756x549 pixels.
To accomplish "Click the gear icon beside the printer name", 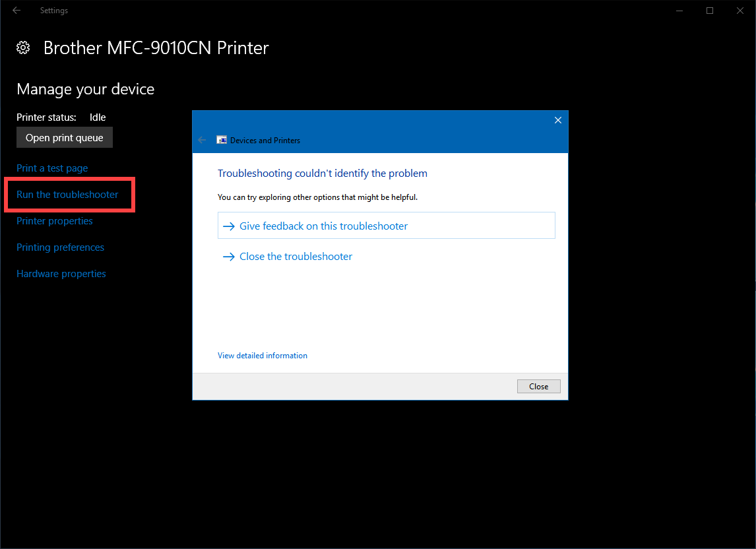I will point(23,48).
